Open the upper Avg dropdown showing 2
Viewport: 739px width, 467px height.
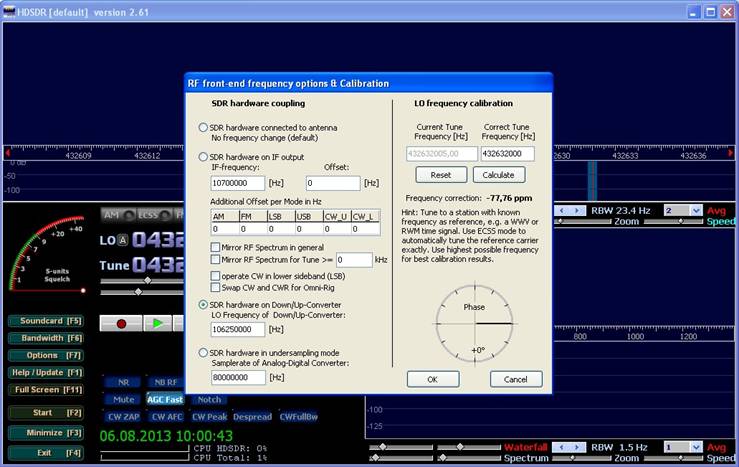tap(696, 211)
